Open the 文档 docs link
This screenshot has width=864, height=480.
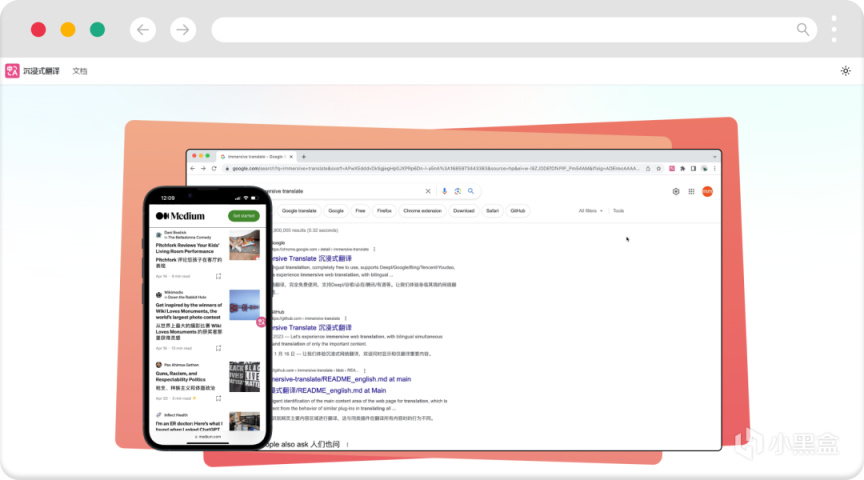[80, 71]
